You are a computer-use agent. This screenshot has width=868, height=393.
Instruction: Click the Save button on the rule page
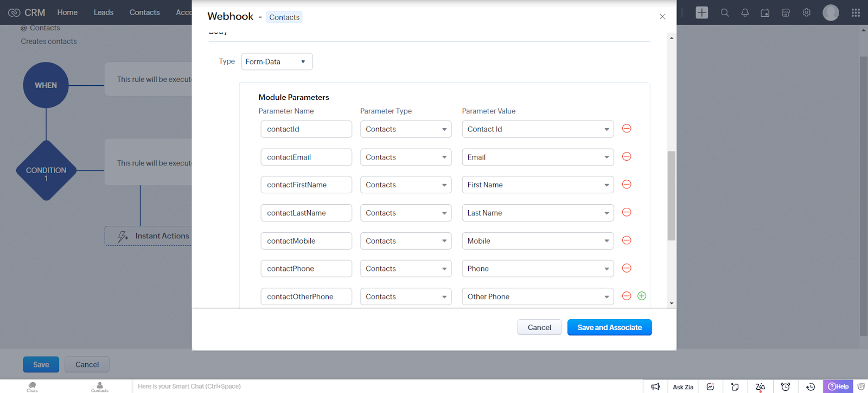pos(41,365)
